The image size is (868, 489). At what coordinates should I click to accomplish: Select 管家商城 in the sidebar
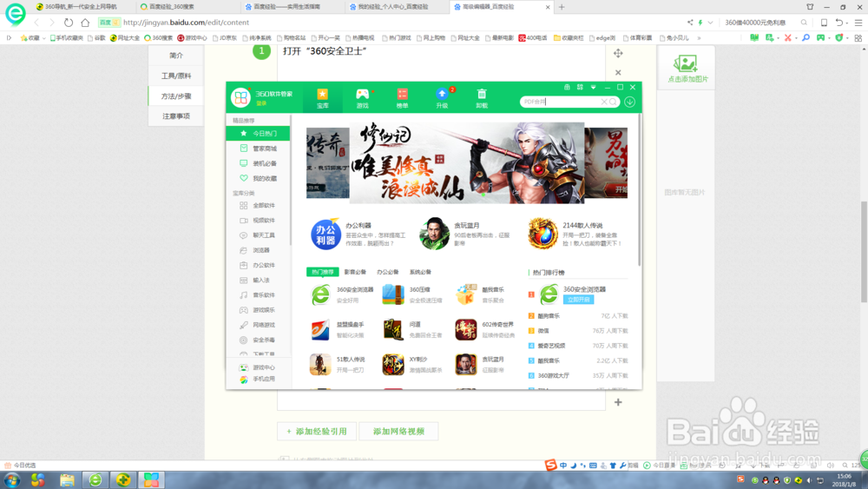coord(258,149)
